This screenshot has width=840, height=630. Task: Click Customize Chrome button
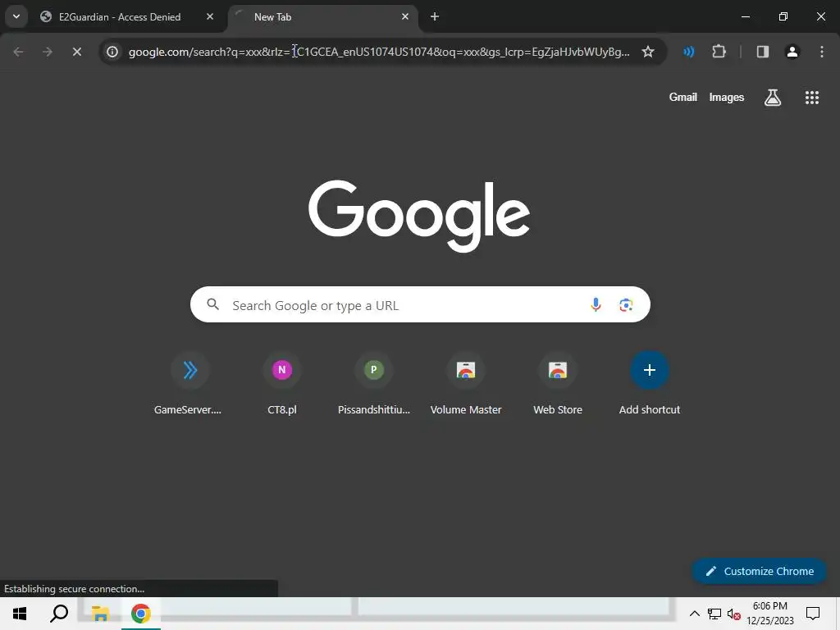pos(760,571)
